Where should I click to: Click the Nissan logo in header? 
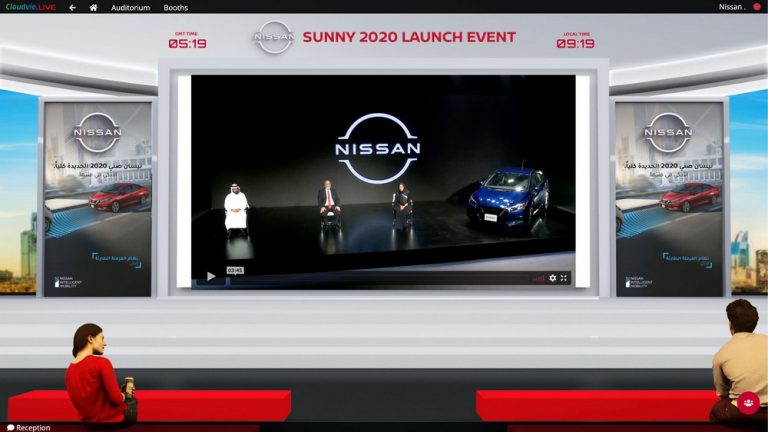tap(273, 38)
